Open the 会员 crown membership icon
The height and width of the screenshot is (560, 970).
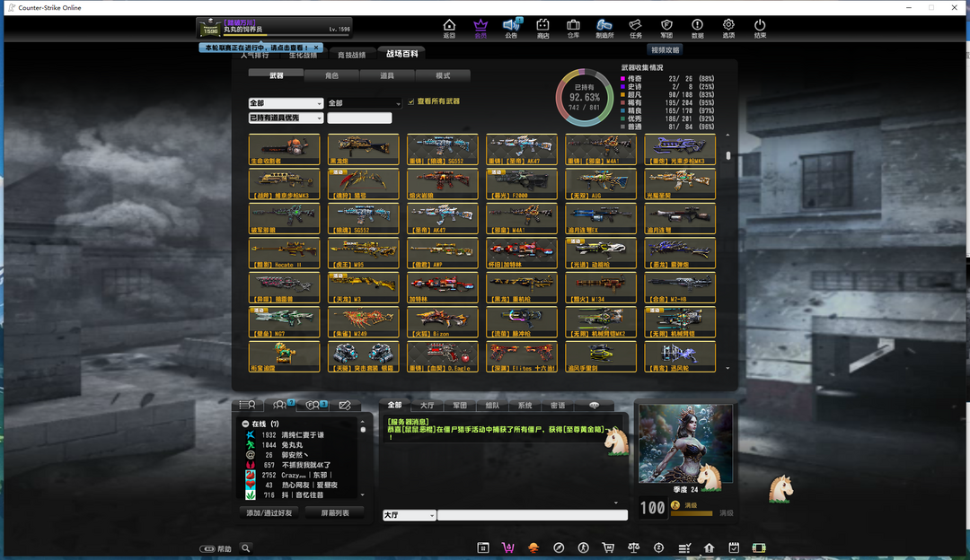(480, 28)
